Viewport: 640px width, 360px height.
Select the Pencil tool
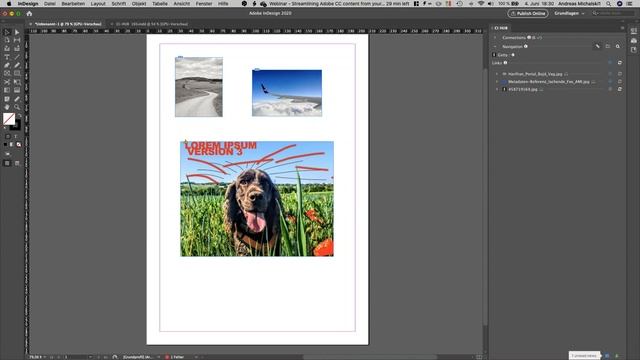click(x=17, y=65)
